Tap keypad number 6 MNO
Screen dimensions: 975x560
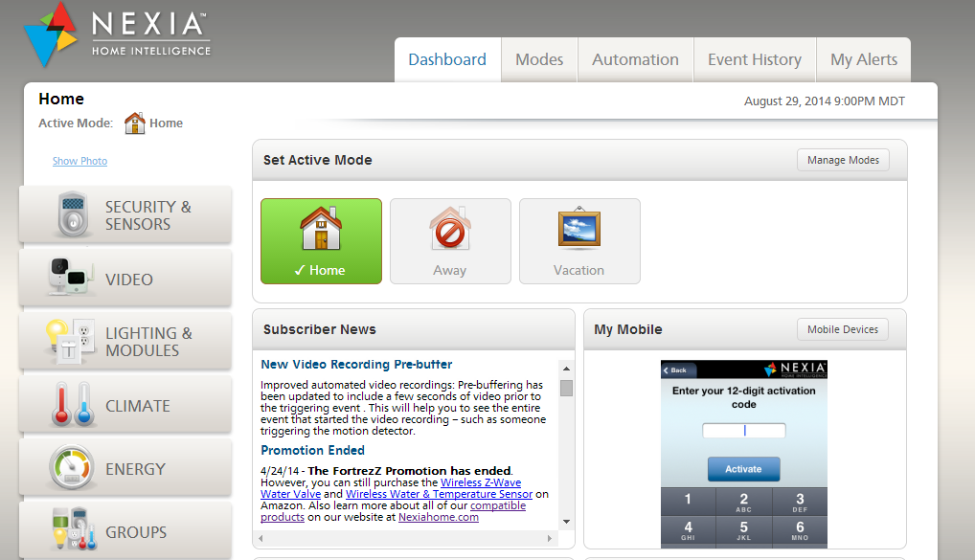(801, 529)
